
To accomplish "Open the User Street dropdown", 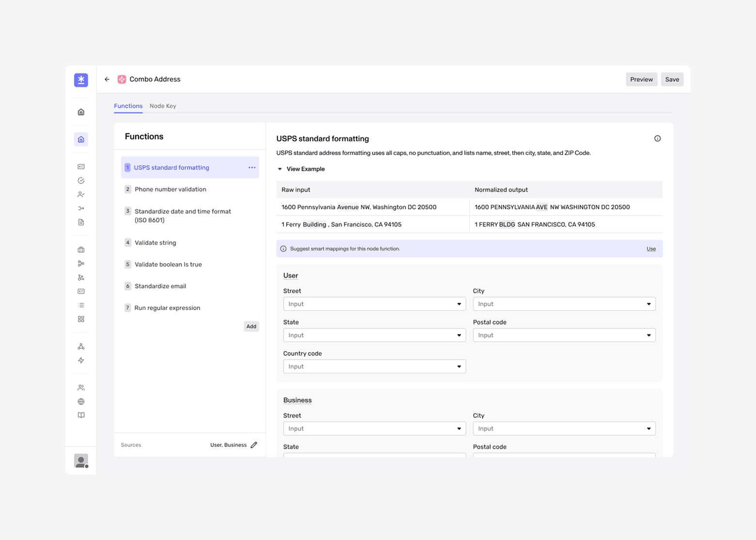I will [375, 304].
